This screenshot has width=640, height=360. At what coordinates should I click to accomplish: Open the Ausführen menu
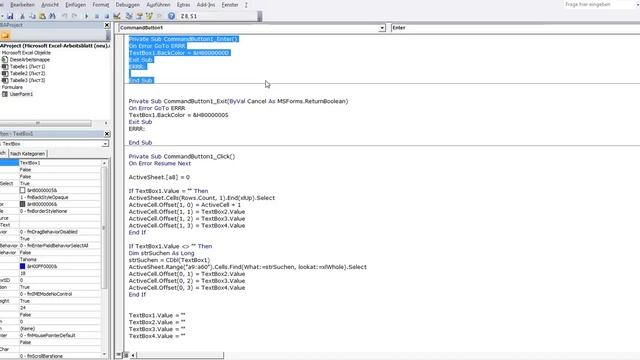(158, 5)
